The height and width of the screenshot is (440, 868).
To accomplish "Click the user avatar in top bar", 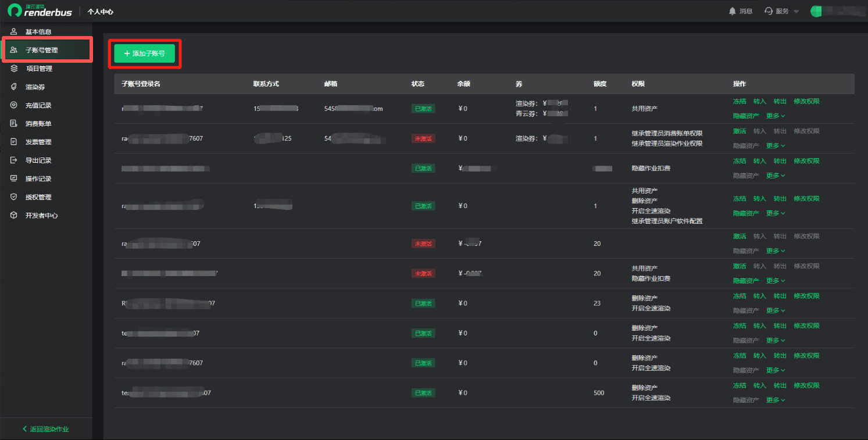I will pyautogui.click(x=816, y=11).
